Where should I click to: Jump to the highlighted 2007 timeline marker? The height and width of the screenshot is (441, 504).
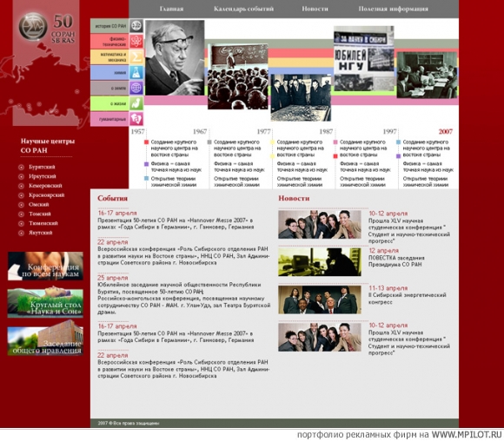pyautogui.click(x=446, y=132)
